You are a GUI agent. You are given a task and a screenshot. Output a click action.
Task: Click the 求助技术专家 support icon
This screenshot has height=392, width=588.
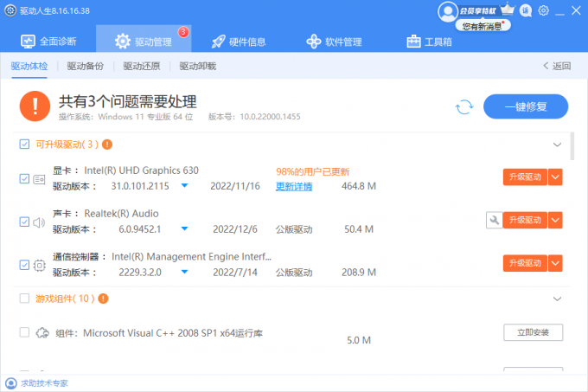tap(10, 382)
